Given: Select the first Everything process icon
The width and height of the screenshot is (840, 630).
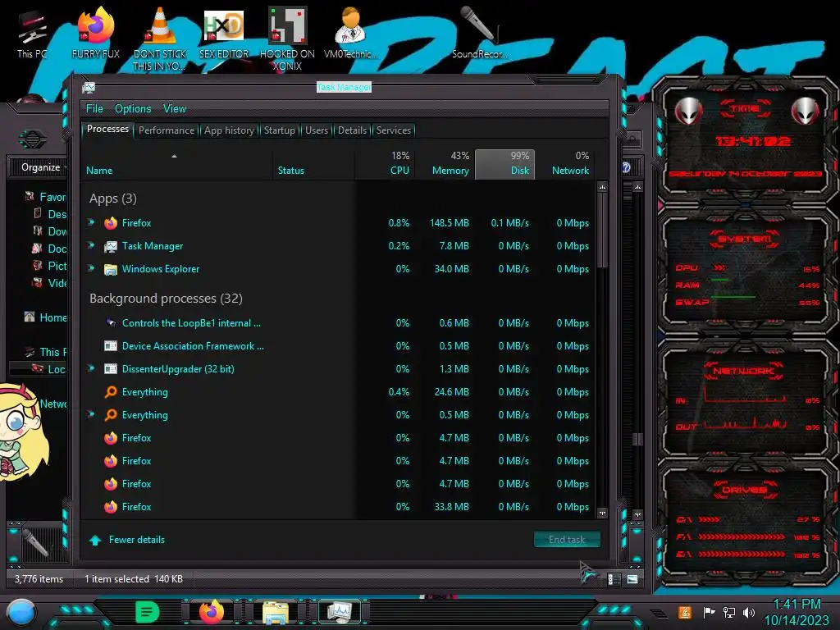Looking at the screenshot, I should click(x=111, y=392).
